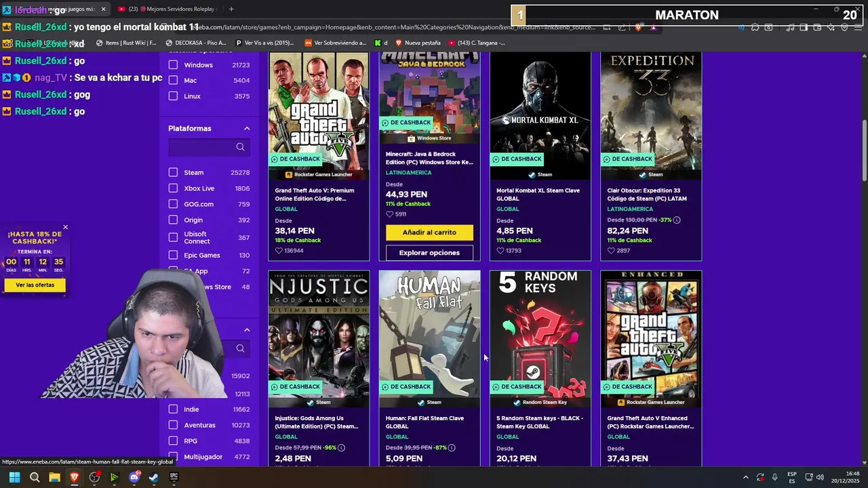Open Windows Start menu

[x=14, y=477]
